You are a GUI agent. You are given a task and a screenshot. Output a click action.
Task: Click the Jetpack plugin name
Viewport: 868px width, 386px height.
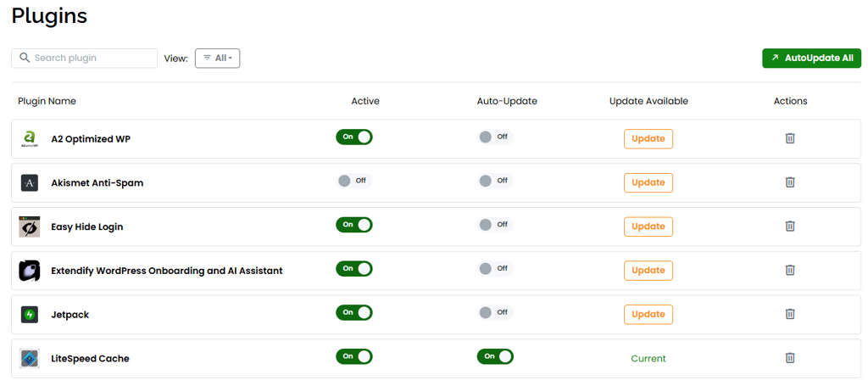coord(70,315)
